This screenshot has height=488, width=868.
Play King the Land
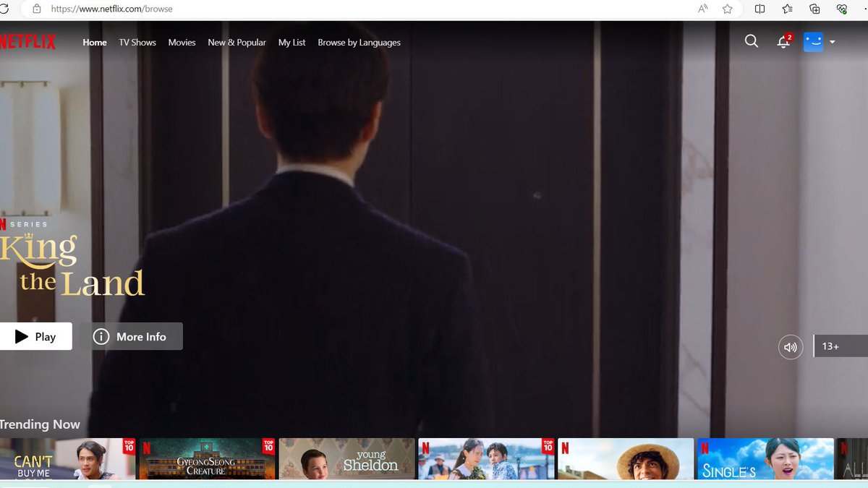click(x=35, y=336)
